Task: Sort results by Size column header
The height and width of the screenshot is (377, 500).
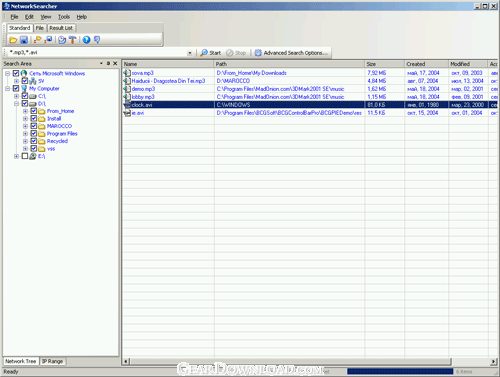Action: [385, 64]
